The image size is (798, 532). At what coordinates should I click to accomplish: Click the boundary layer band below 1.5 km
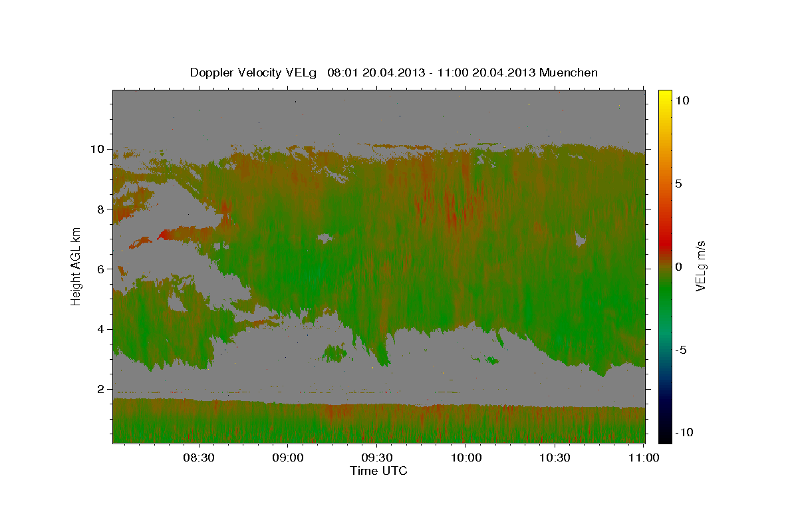click(x=378, y=422)
